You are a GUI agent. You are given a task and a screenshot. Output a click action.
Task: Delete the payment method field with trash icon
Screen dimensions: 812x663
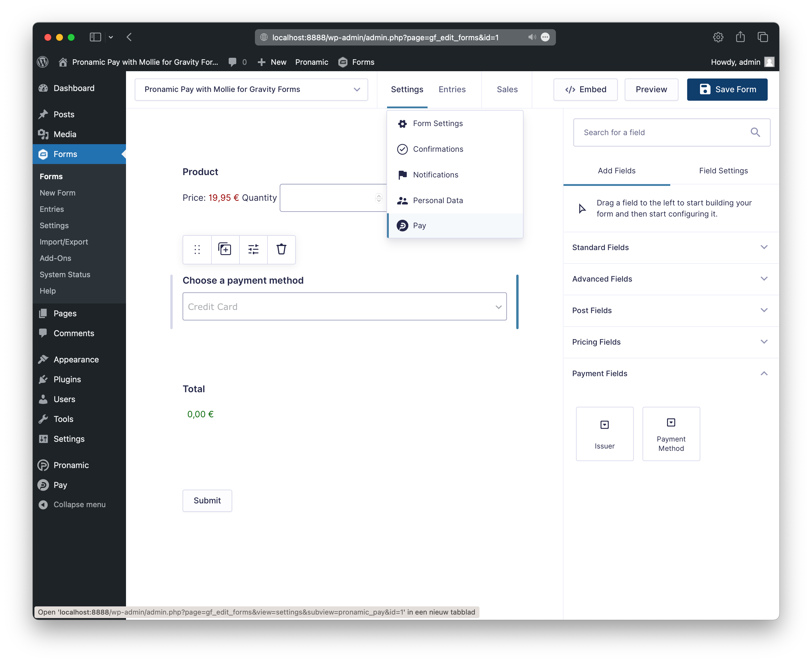point(281,250)
